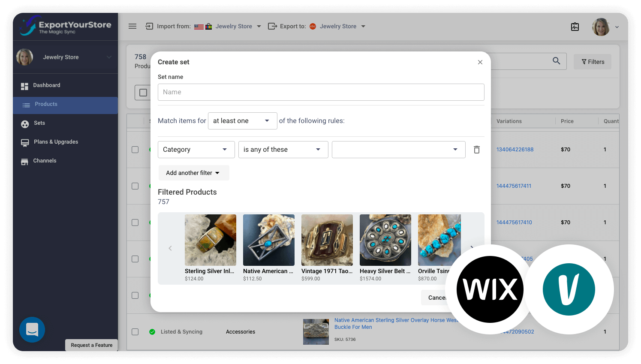
Task: Open the Add another filter dropdown
Action: tap(194, 172)
